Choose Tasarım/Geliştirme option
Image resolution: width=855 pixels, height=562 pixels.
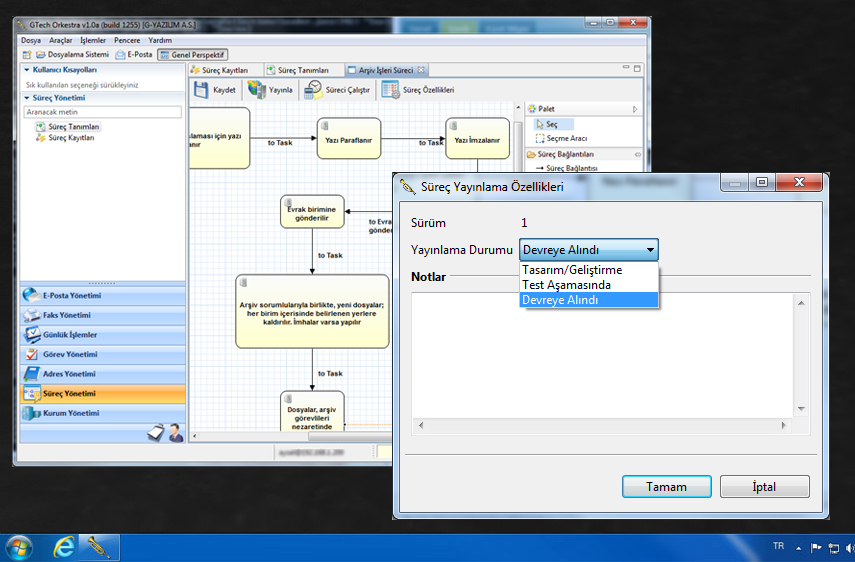coord(572,270)
